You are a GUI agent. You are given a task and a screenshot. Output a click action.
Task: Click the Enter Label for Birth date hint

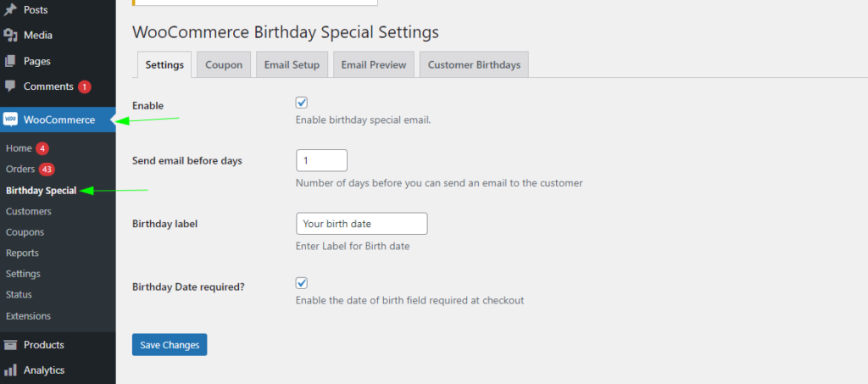click(353, 246)
